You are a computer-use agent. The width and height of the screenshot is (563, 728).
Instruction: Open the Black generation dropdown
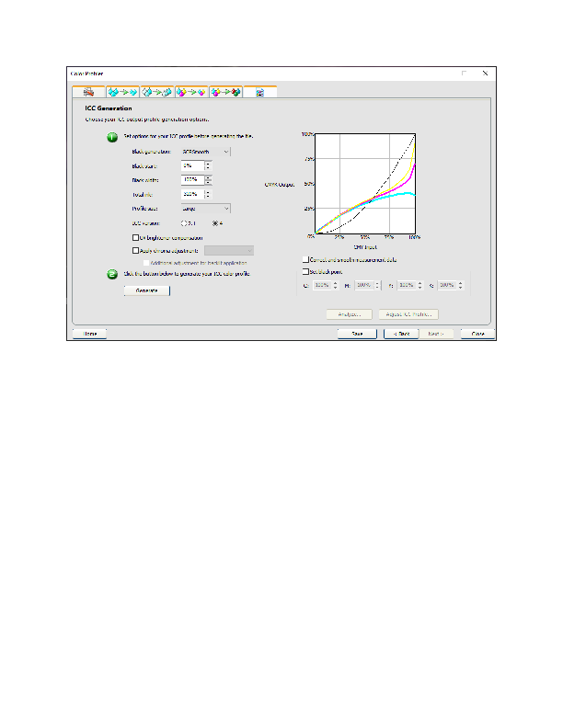coord(206,152)
